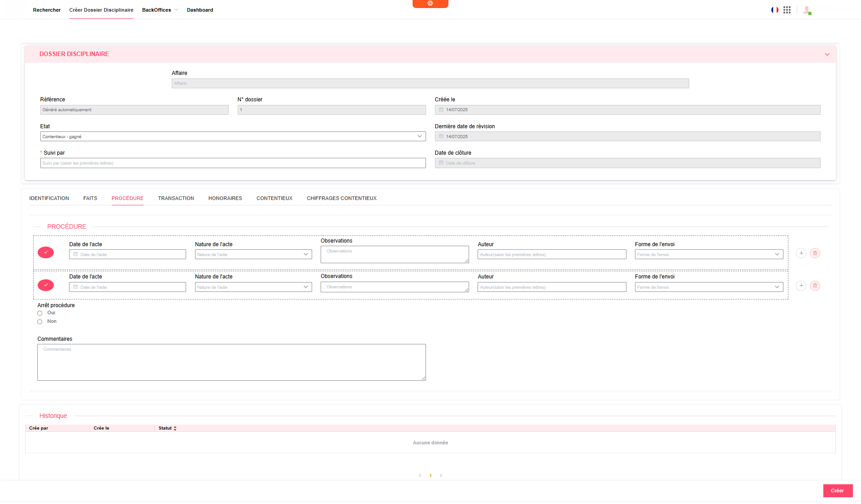Switch to the Identification tab
This screenshot has height=504, width=861.
[49, 198]
